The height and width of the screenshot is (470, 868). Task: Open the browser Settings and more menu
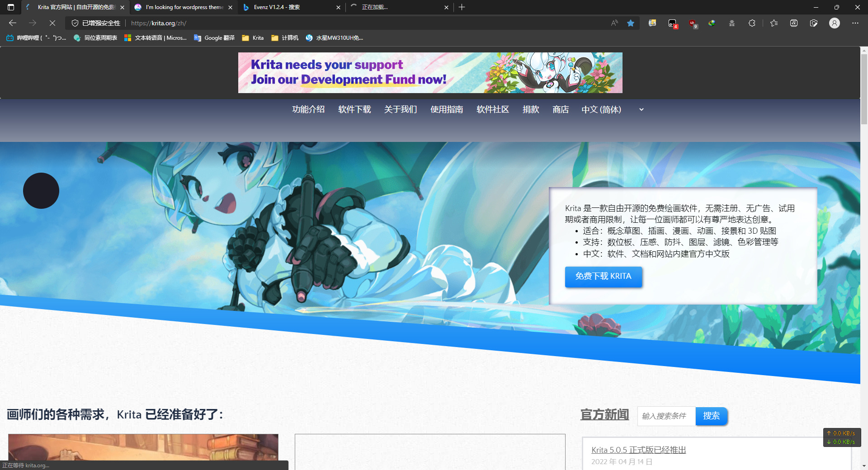click(855, 23)
